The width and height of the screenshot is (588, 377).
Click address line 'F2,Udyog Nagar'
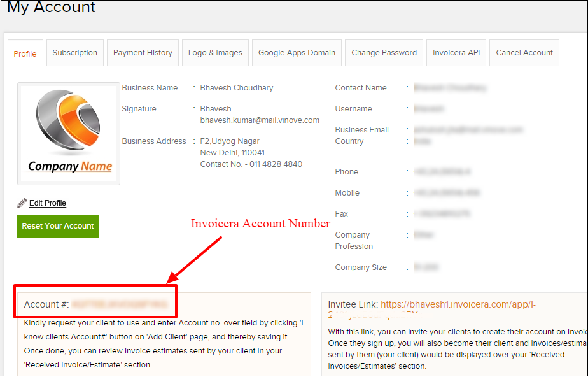230,141
